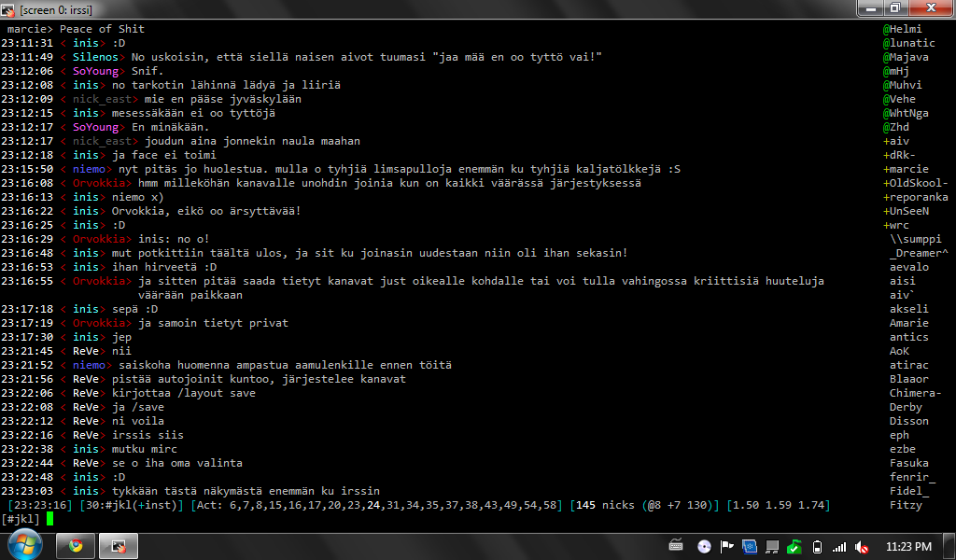Image resolution: width=956 pixels, height=560 pixels.
Task: Click the [23:23:16] status bar clock
Action: pos(39,505)
